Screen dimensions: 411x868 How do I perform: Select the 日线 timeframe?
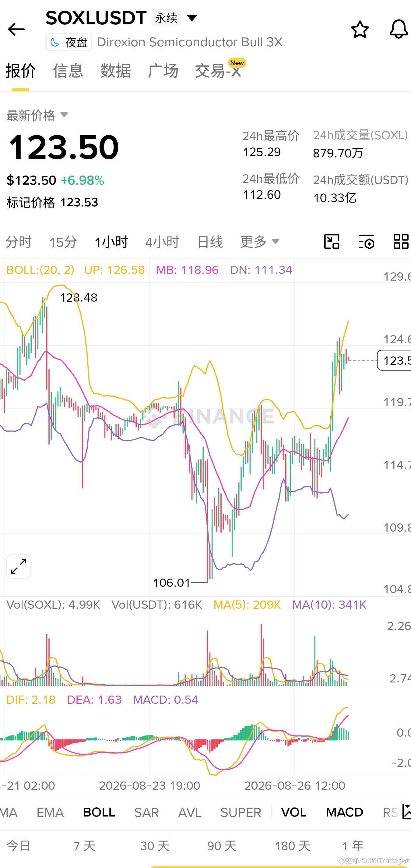tap(210, 242)
